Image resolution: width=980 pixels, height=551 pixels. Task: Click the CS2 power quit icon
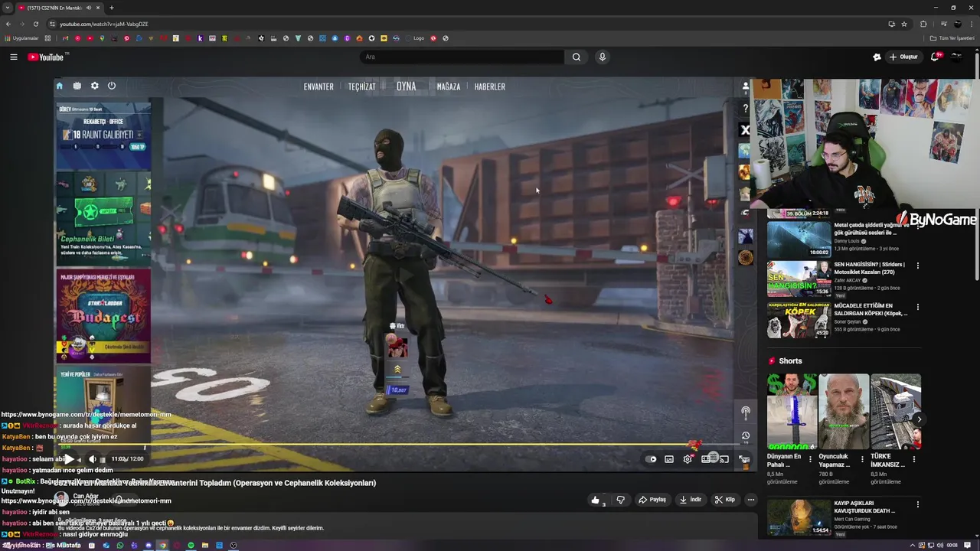[x=112, y=86]
